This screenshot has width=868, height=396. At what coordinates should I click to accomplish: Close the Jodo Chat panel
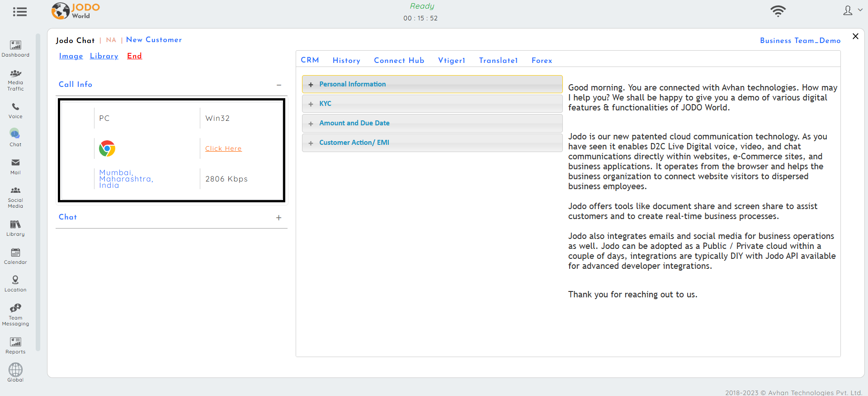click(x=855, y=36)
